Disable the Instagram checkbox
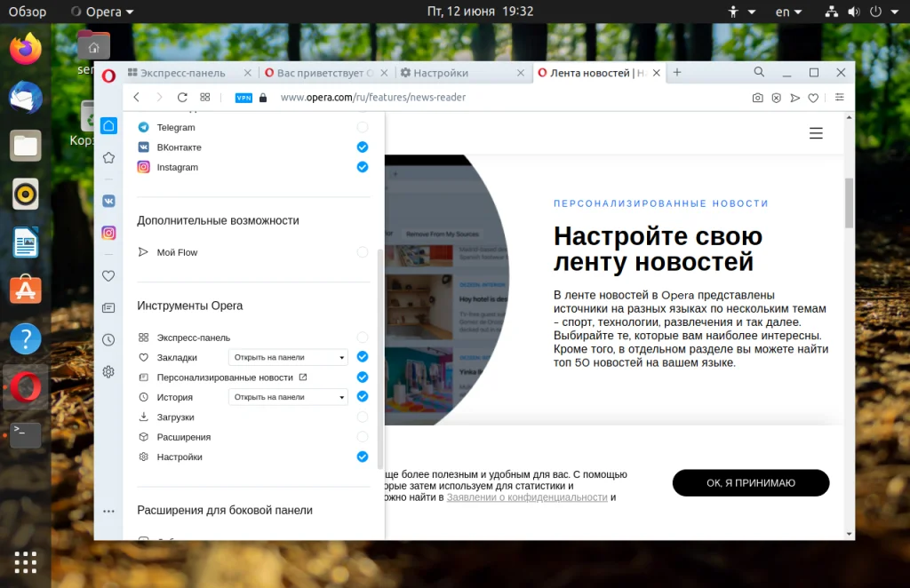Image resolution: width=910 pixels, height=588 pixels. [x=363, y=167]
